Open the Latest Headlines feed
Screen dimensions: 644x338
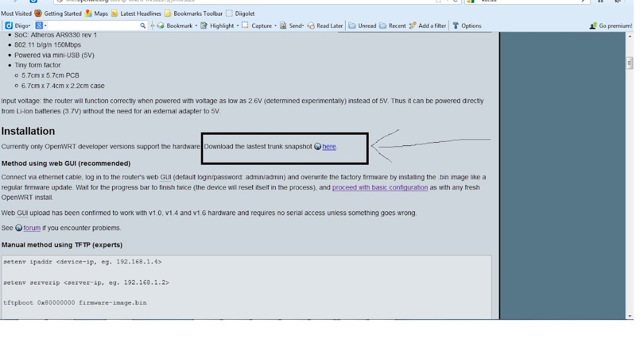click(136, 13)
